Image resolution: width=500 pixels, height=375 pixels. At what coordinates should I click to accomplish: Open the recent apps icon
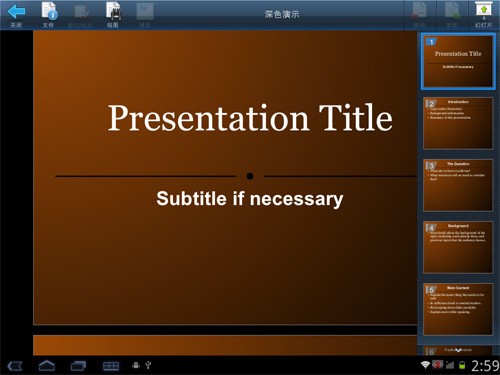(78, 366)
